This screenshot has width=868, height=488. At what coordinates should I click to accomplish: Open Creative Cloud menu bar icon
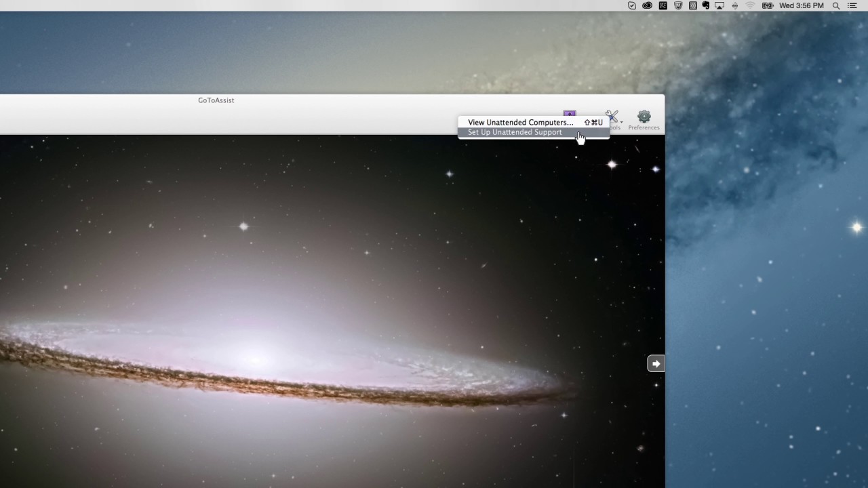coord(647,5)
